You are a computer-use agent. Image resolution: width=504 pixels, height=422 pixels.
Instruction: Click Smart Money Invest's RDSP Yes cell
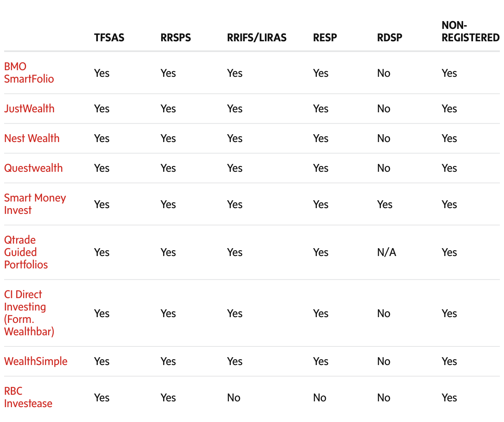point(385,204)
